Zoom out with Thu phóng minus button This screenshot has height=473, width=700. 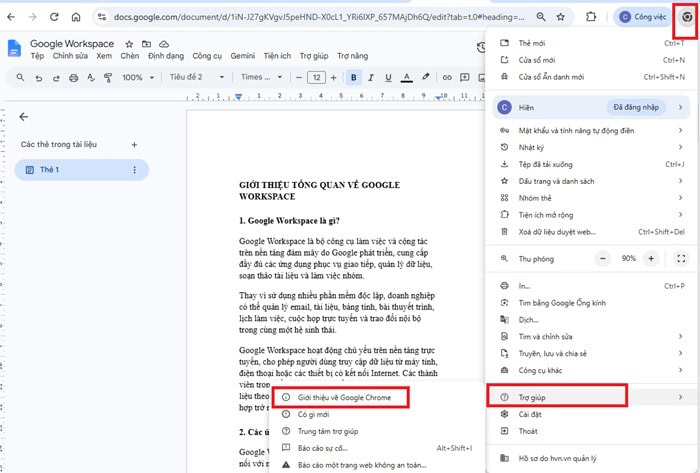603,259
